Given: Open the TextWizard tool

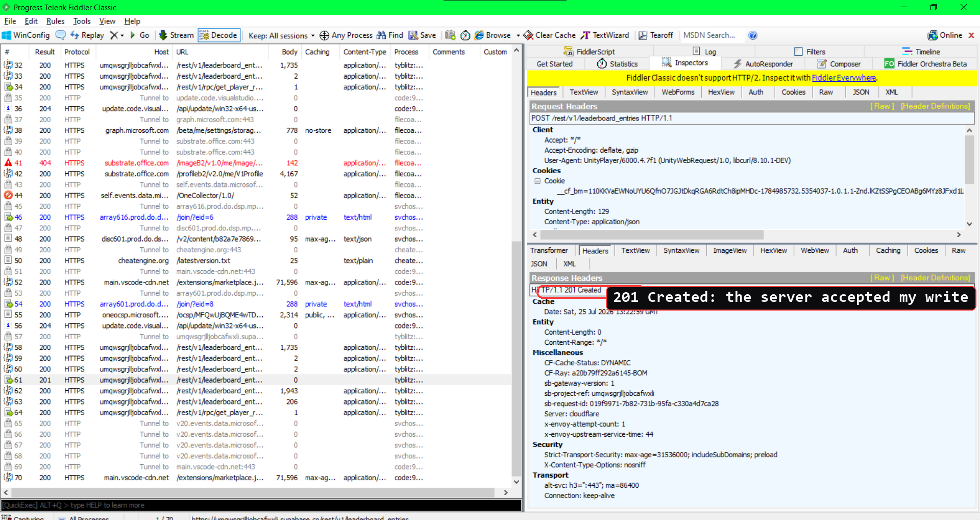Looking at the screenshot, I should [x=605, y=35].
